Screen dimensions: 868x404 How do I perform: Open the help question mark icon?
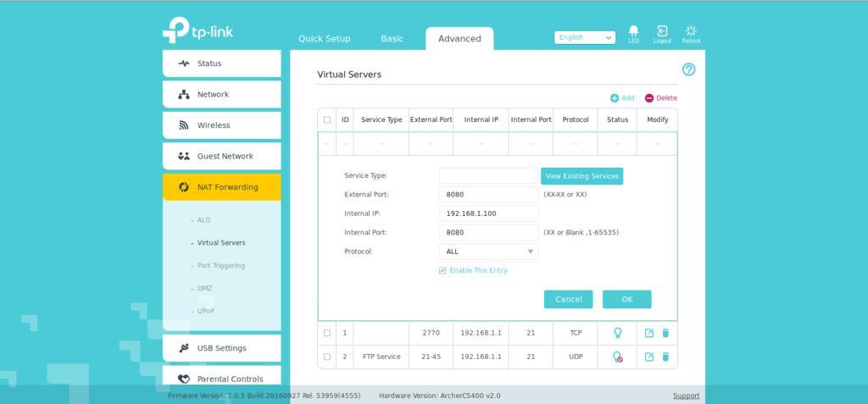point(688,69)
